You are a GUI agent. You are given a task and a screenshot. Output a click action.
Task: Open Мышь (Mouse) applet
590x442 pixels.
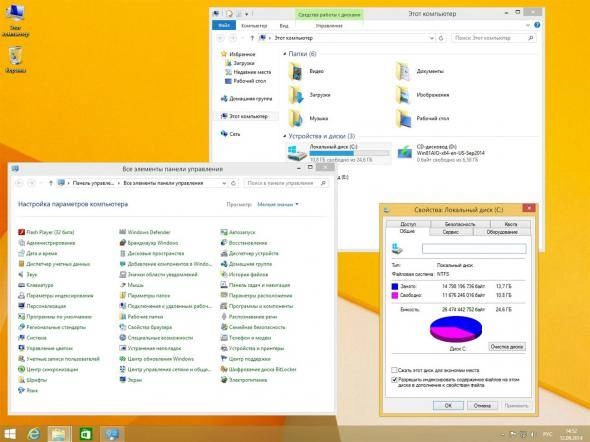coord(131,285)
